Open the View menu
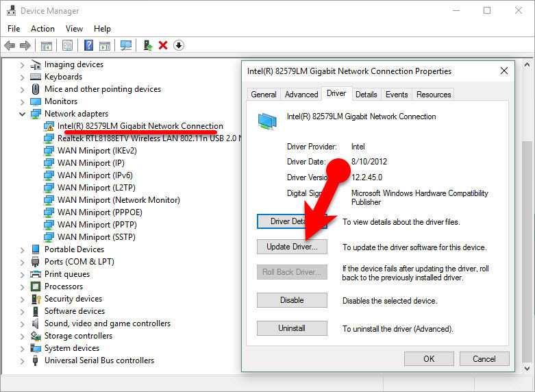The width and height of the screenshot is (535, 392). [74, 29]
